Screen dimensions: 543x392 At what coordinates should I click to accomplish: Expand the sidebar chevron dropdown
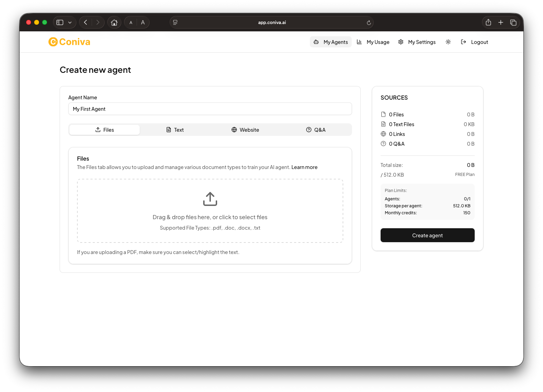point(70,22)
